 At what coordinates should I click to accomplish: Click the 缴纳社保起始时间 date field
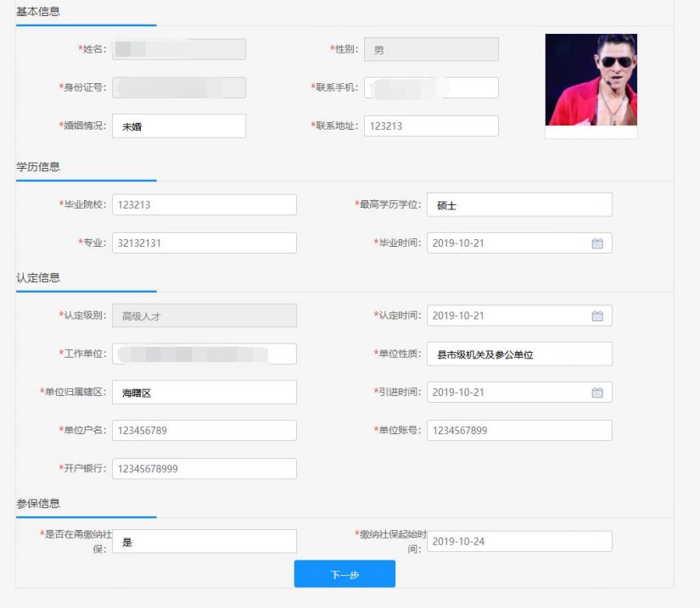[518, 542]
